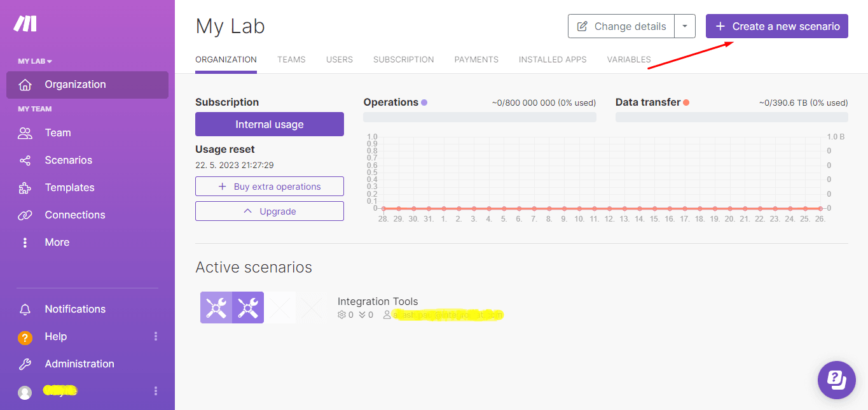The width and height of the screenshot is (868, 410).
Task: Open the Integration Tools scenario thumbnail
Action: coord(231,307)
